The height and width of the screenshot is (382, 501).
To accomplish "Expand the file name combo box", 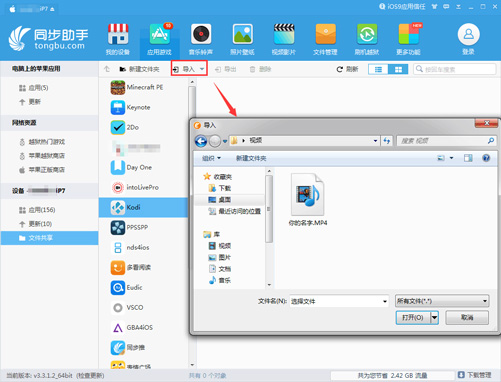I will [385, 301].
